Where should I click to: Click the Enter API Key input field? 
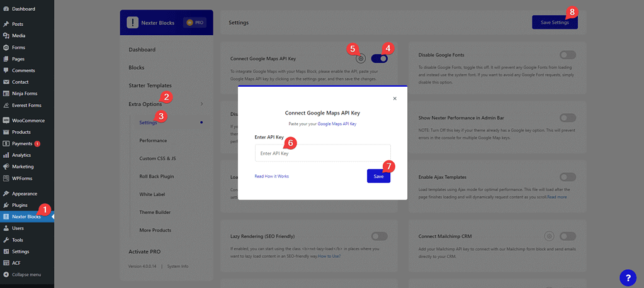(x=323, y=153)
